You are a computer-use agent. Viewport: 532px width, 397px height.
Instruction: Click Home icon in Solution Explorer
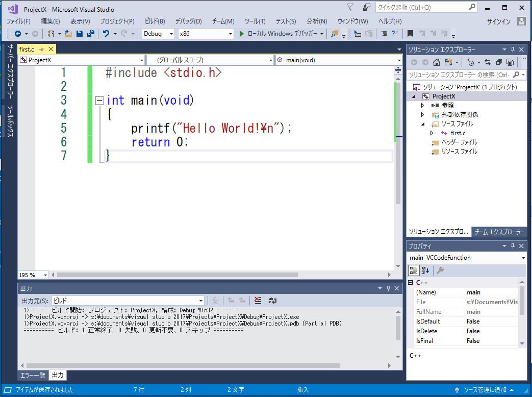click(437, 62)
